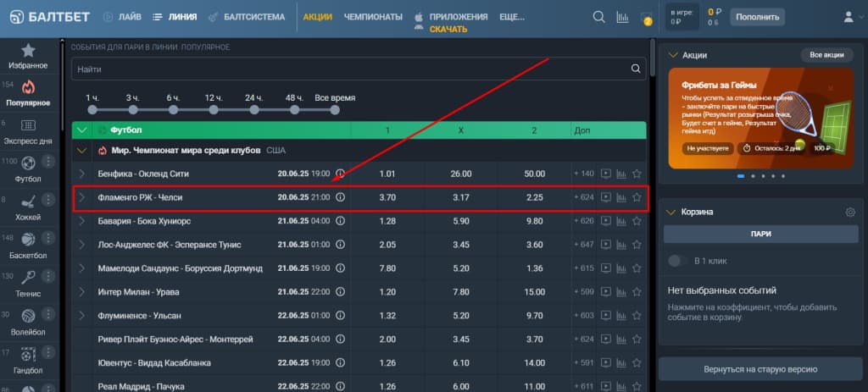
Task: Open video stream for Бенфика - Окленд Сити
Action: [606, 174]
